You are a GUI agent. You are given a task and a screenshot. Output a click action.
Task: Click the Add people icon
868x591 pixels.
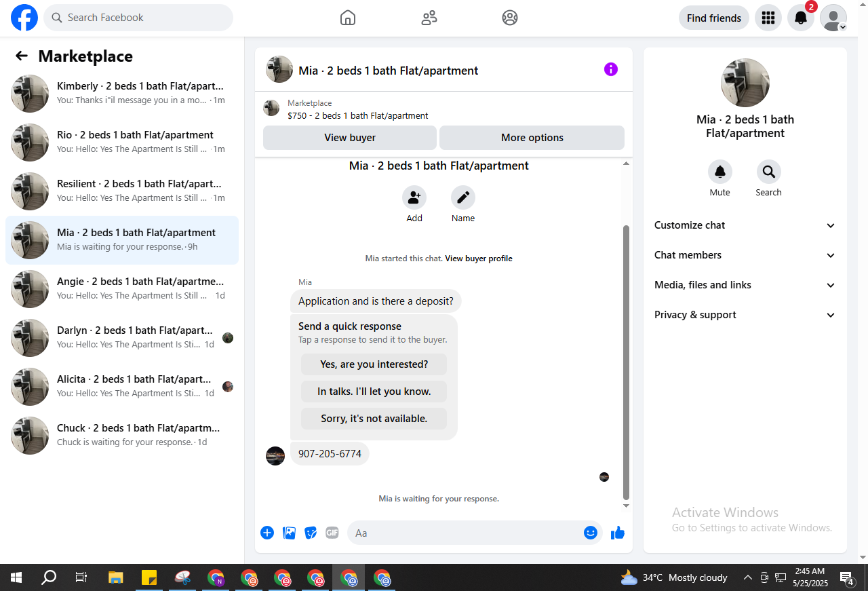pyautogui.click(x=414, y=197)
